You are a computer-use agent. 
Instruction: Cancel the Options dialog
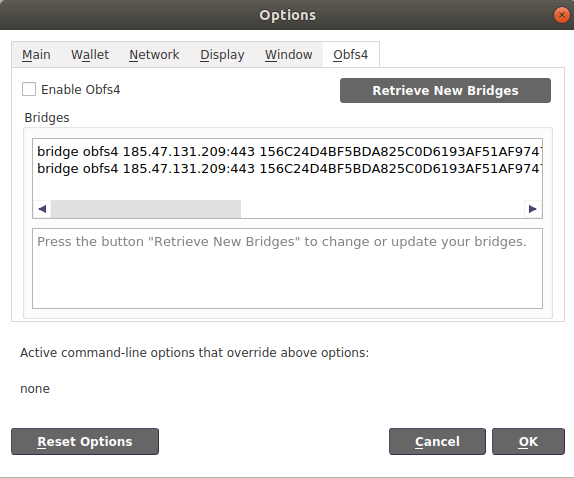pos(437,441)
